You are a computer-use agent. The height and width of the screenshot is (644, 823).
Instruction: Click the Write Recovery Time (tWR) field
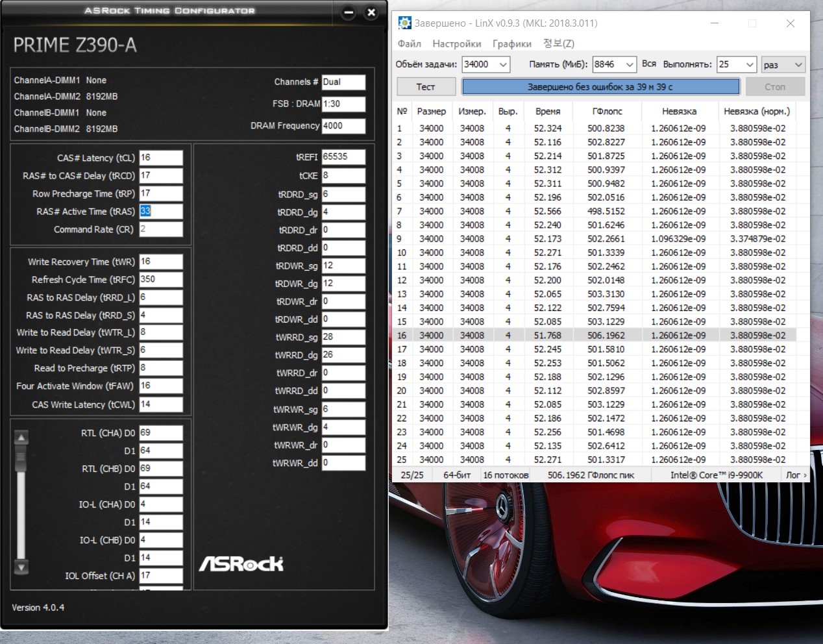pyautogui.click(x=161, y=262)
